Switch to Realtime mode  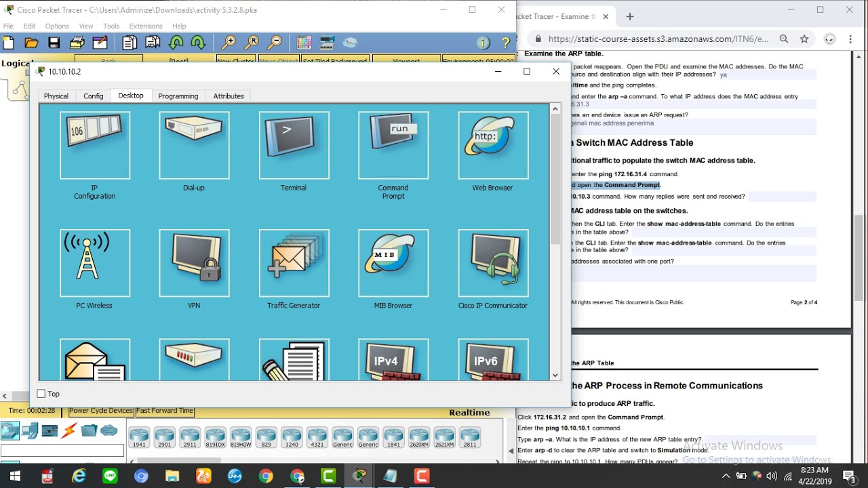tap(469, 413)
